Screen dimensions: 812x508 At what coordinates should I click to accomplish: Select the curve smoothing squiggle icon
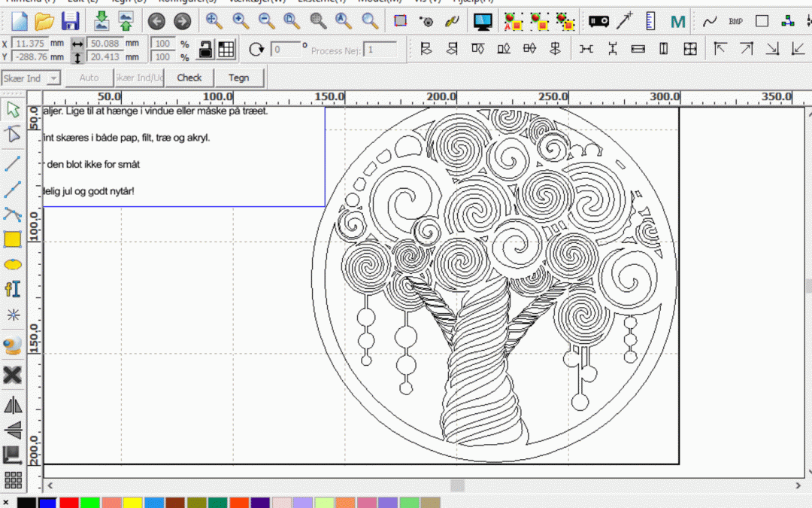tap(710, 21)
